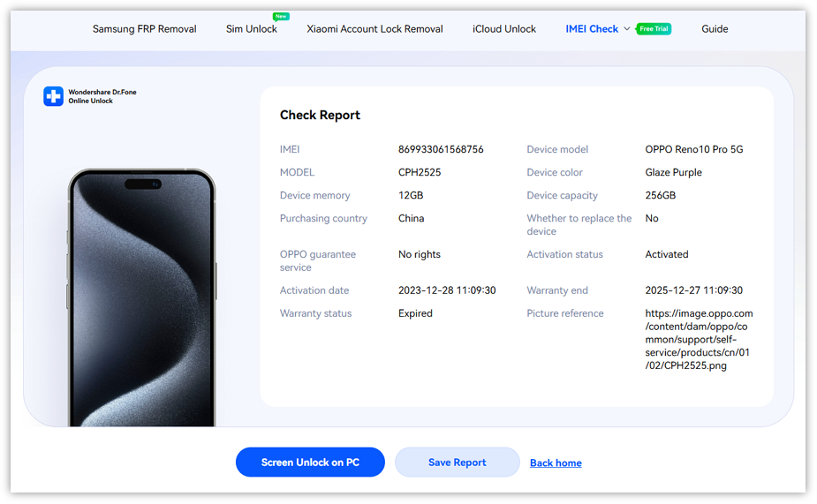Click the Purchasing country label
Screen dimensions: 817x504
point(323,218)
